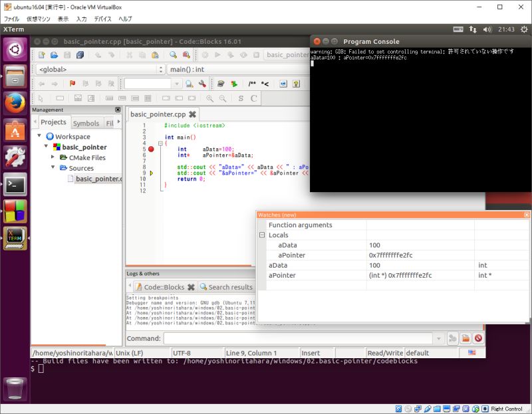Open Firefox from the Ubuntu launcher
The width and height of the screenshot is (532, 414).
tap(15, 103)
